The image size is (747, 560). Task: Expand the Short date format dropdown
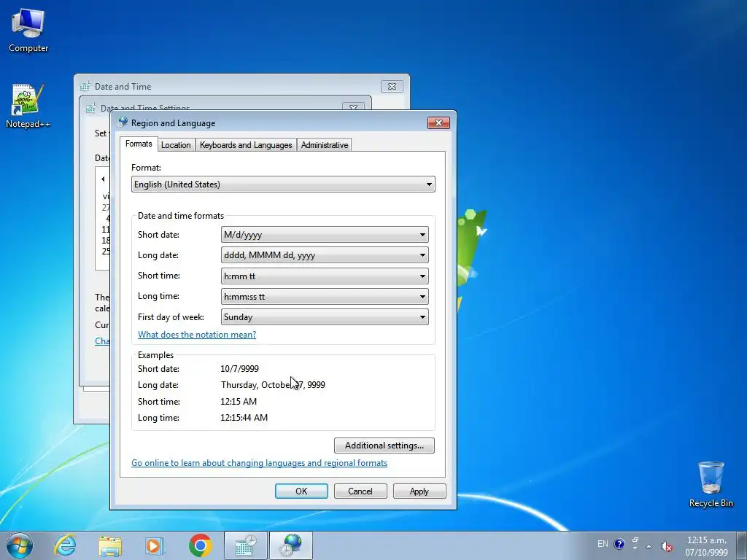click(x=325, y=235)
